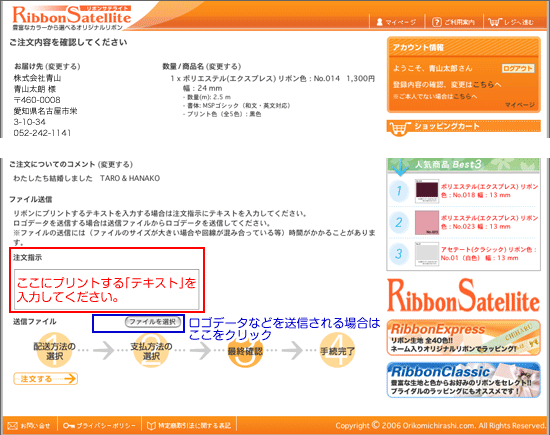Open the RibbonClassic banner
The height and width of the screenshot is (435, 550).
point(463,380)
